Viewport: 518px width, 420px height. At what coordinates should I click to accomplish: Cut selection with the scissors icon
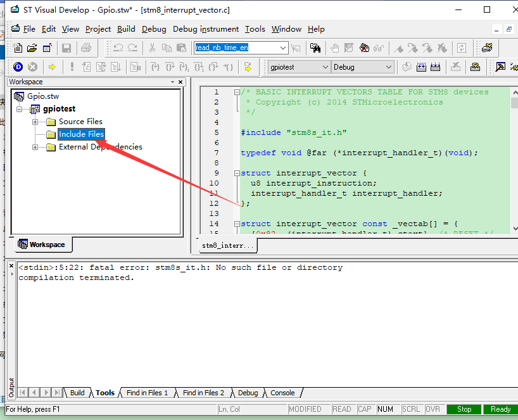pos(152,48)
